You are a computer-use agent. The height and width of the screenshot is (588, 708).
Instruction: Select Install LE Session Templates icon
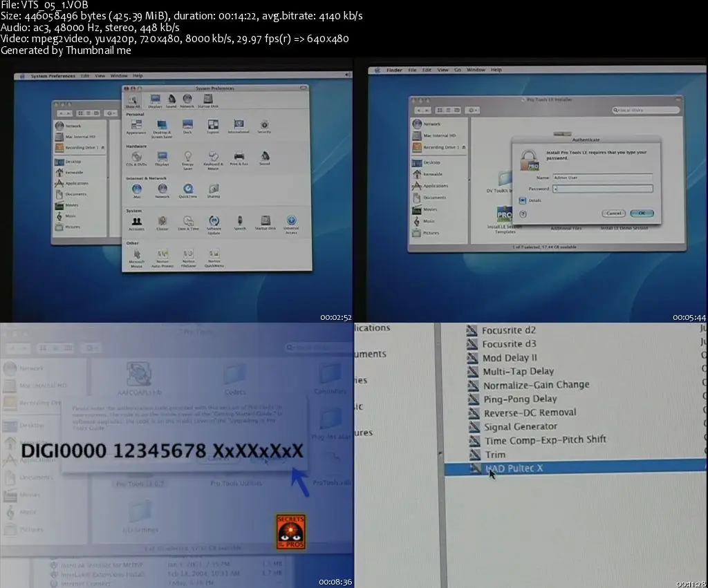[505, 220]
